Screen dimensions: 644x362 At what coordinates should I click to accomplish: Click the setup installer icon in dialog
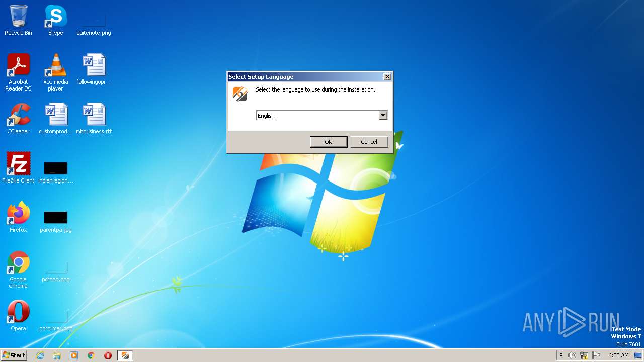(240, 94)
